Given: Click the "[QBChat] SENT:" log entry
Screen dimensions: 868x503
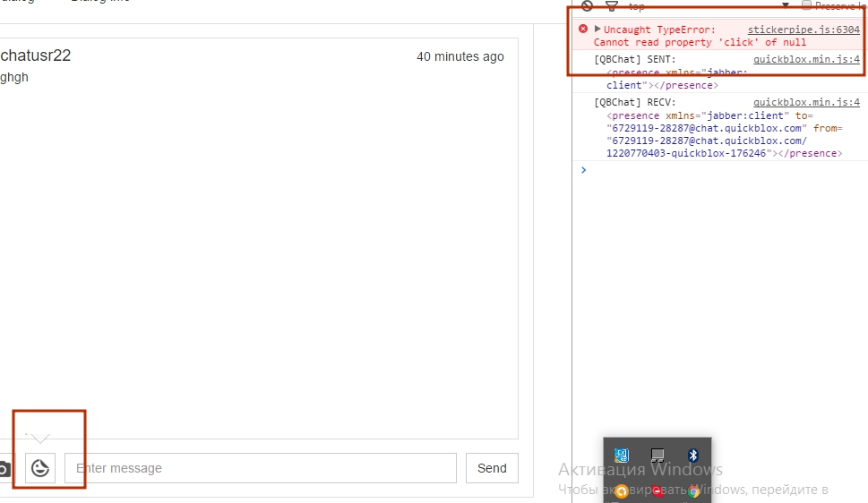Looking at the screenshot, I should pos(635,59).
